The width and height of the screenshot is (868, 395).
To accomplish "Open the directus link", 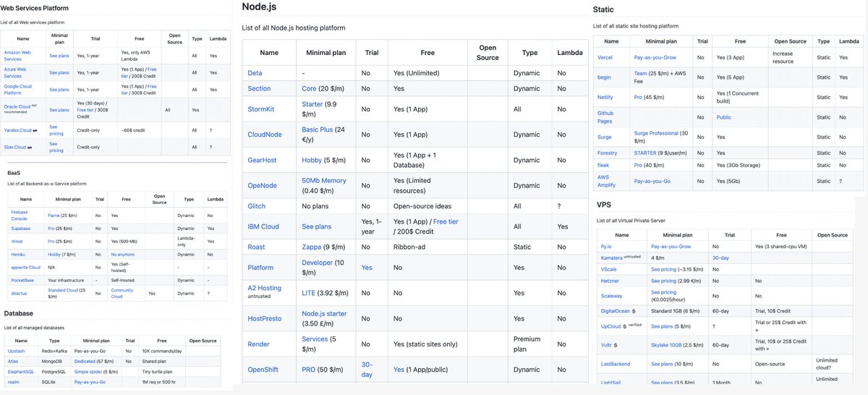I will tap(19, 293).
